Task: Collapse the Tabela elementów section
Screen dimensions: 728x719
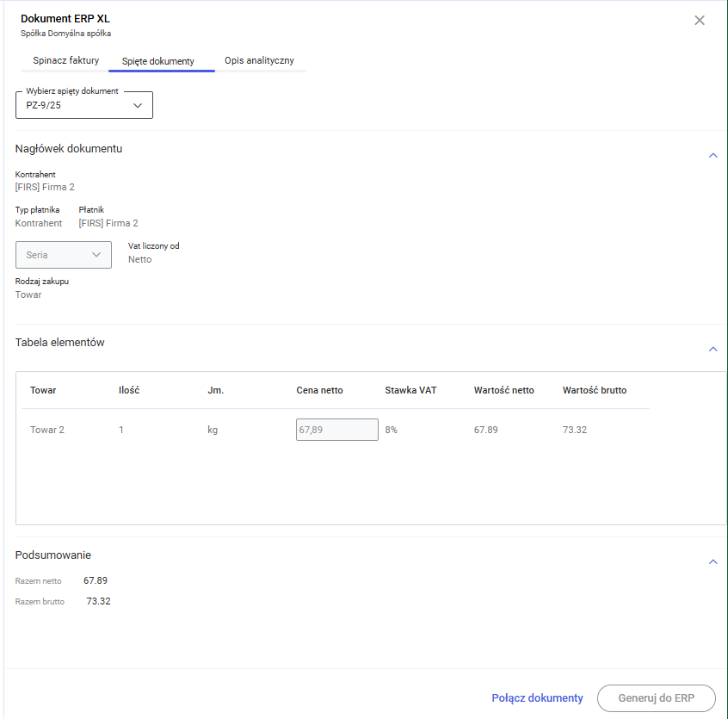Action: tap(713, 350)
